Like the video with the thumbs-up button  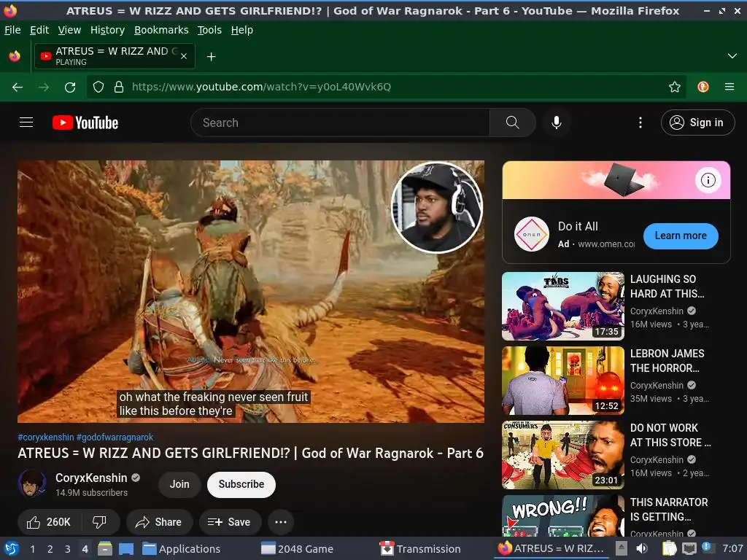[x=50, y=522]
